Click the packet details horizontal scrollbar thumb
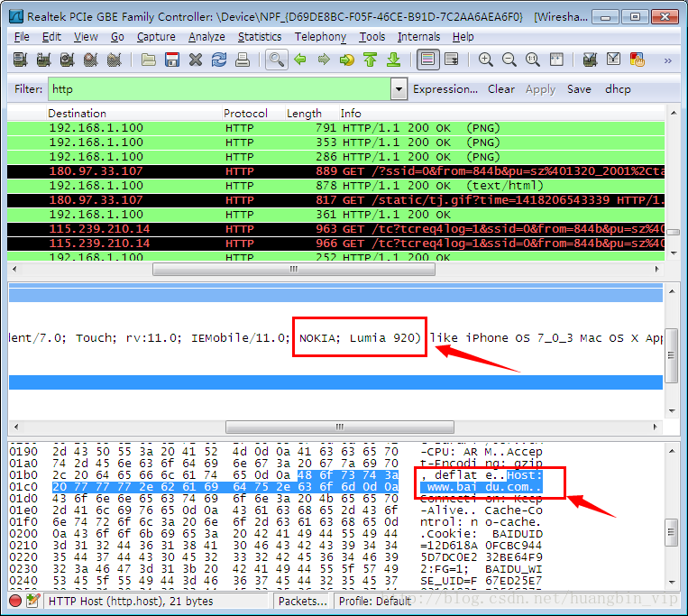The height and width of the screenshot is (616, 688). click(x=340, y=427)
